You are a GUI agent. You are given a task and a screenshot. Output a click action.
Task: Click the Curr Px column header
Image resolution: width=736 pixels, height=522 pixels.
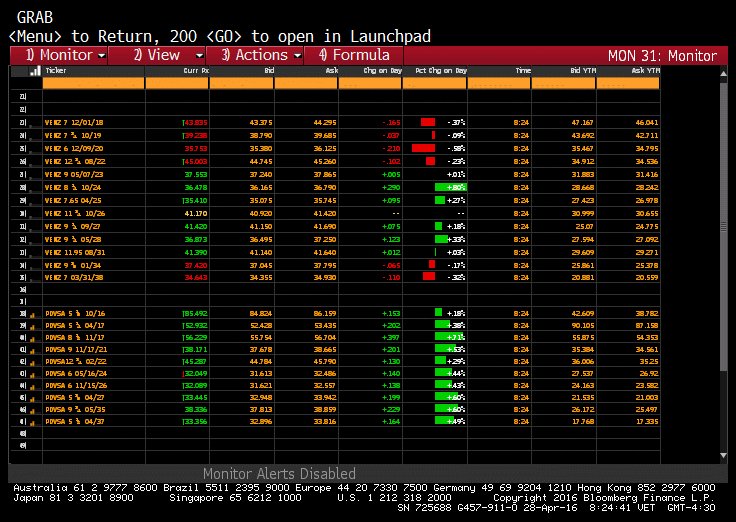196,70
